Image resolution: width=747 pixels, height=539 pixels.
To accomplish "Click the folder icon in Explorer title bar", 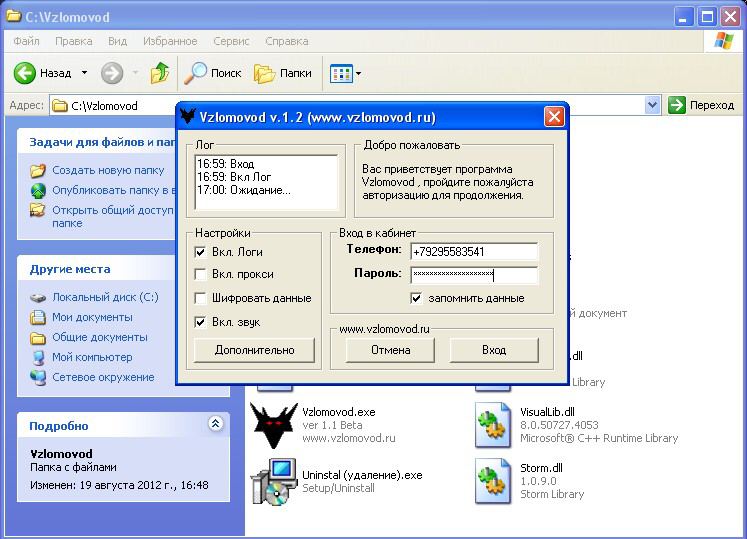I will click(13, 17).
